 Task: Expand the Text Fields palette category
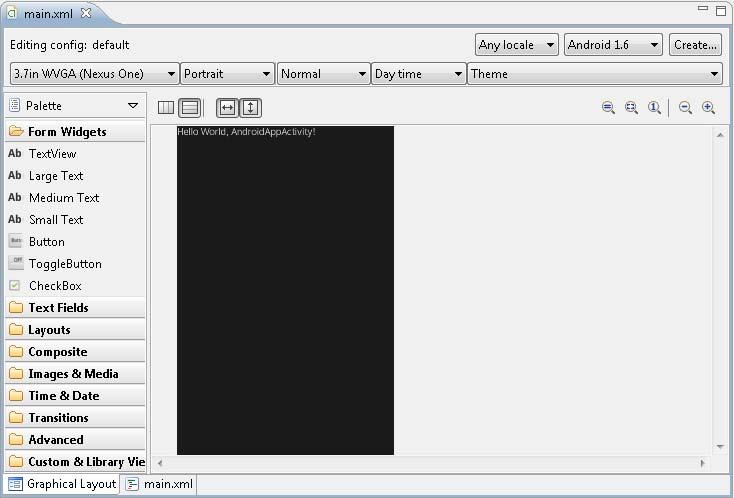tap(75, 308)
